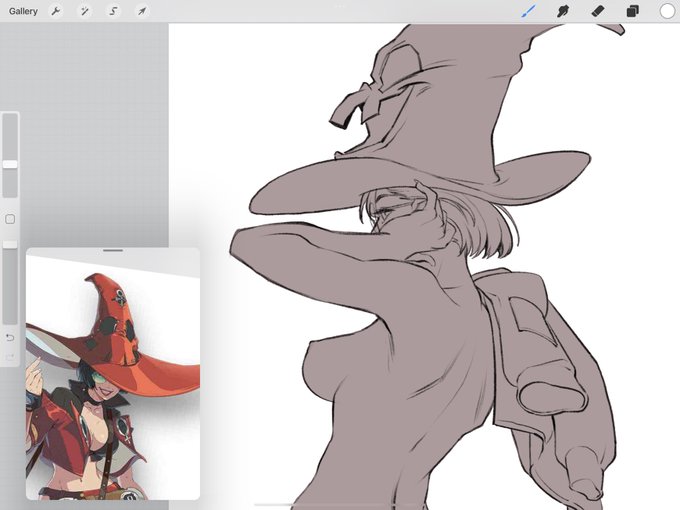Select the Transform arrow tool
Image resolution: width=680 pixels, height=510 pixels.
point(142,11)
